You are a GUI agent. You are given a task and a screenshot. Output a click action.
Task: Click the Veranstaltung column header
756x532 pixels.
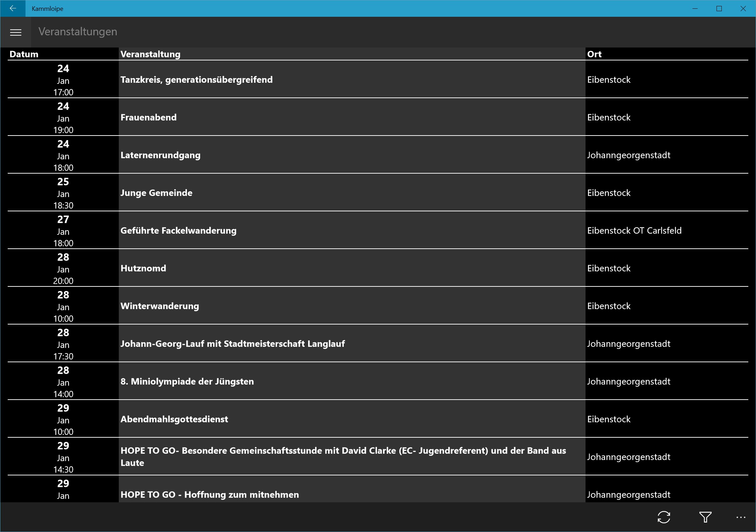click(x=150, y=54)
